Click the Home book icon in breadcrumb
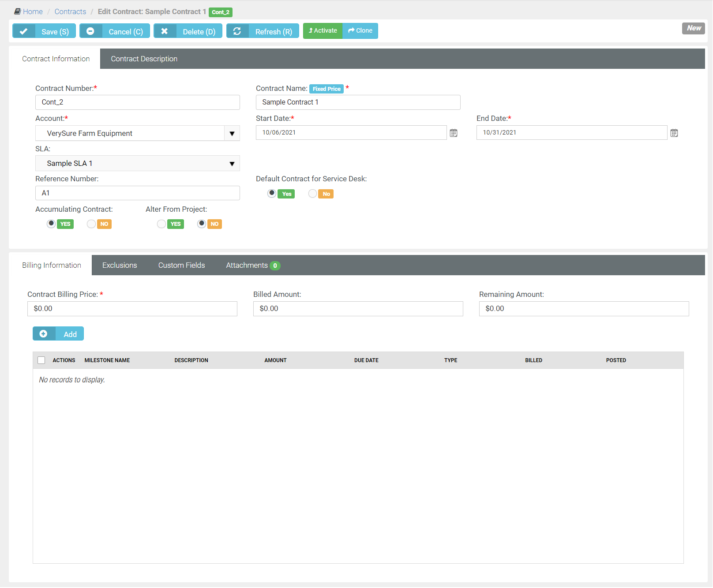Viewport: 713px width, 588px height. [x=18, y=11]
